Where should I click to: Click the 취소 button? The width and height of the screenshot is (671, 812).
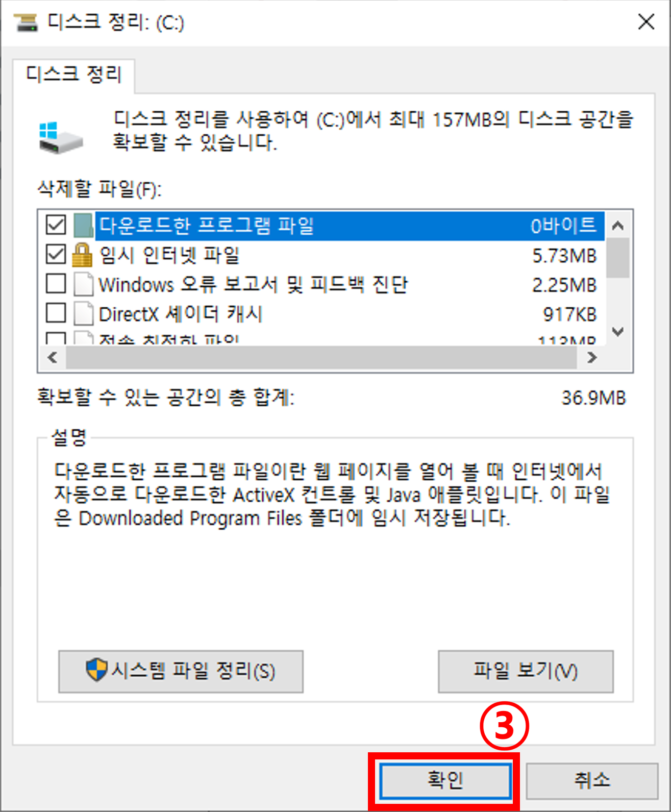(592, 780)
